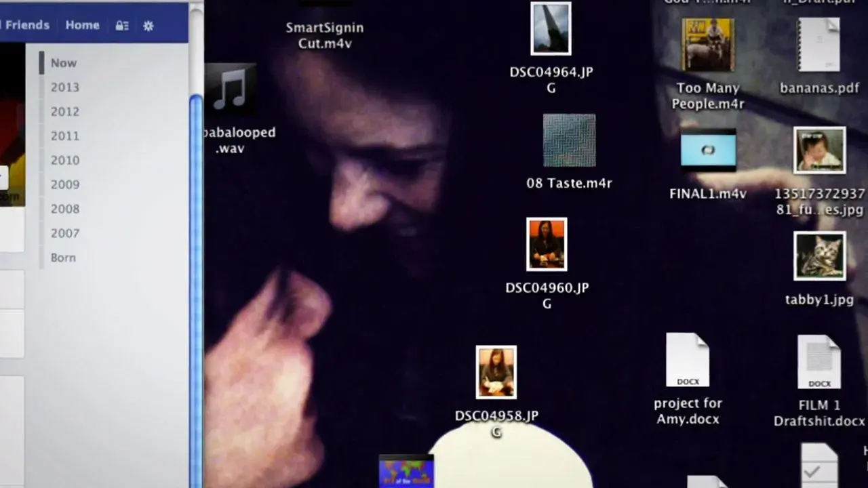Open the tabby1.jpg cat picture
Screen dimensions: 868x488
tap(819, 256)
